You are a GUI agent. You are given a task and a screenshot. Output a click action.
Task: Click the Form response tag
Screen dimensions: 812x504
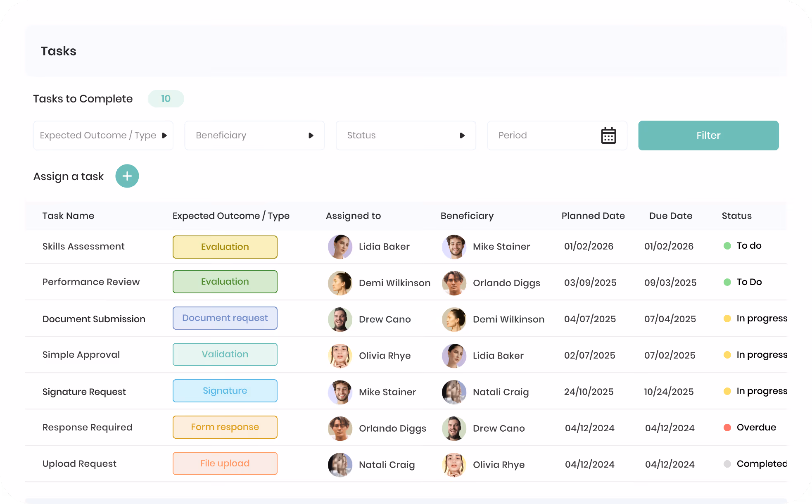[x=225, y=427]
